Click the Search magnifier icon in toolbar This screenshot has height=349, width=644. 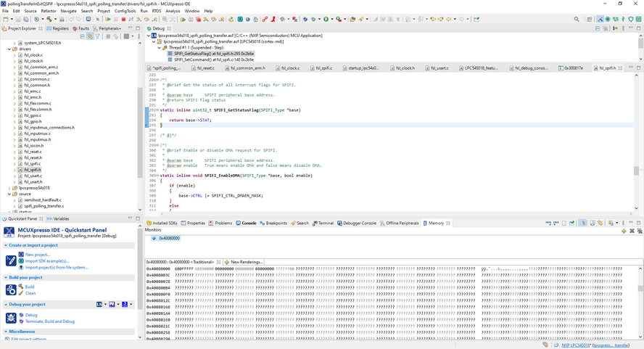point(577,20)
